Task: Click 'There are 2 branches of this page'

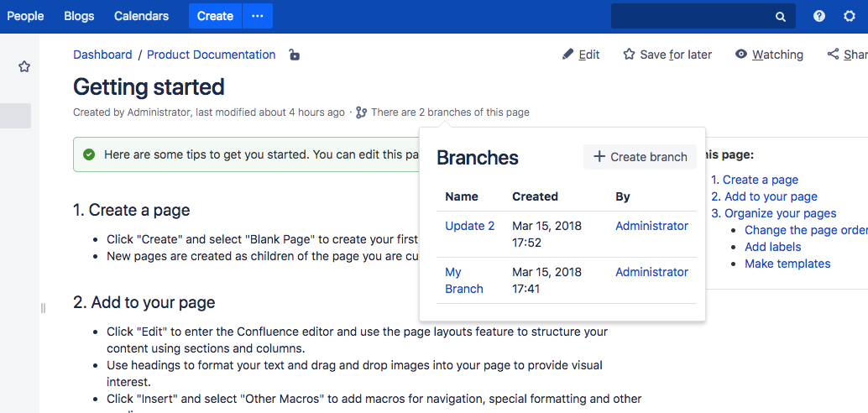Action: (x=450, y=112)
